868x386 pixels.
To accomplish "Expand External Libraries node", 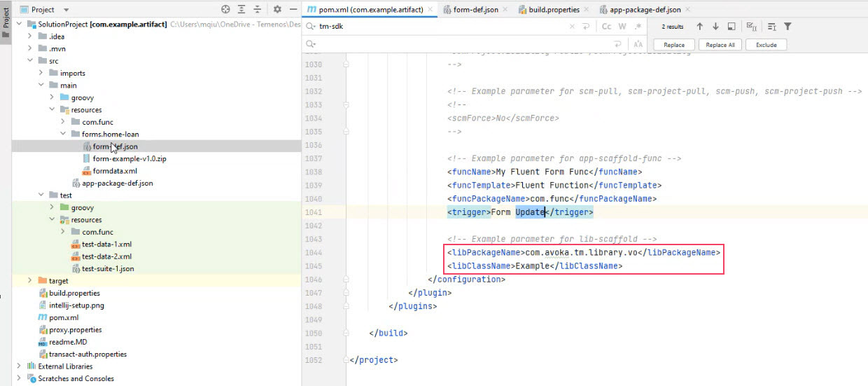I will click(19, 366).
